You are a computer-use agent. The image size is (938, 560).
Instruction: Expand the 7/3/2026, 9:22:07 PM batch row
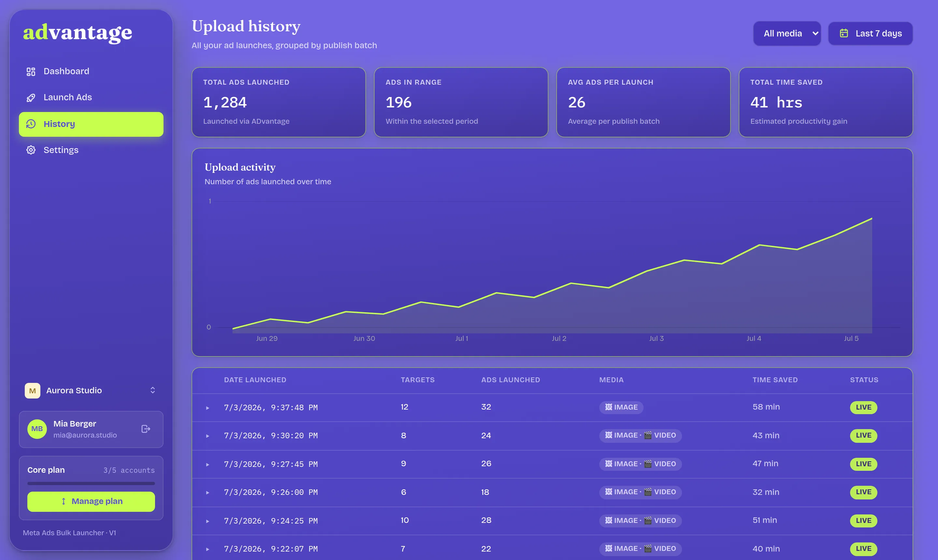click(x=207, y=549)
